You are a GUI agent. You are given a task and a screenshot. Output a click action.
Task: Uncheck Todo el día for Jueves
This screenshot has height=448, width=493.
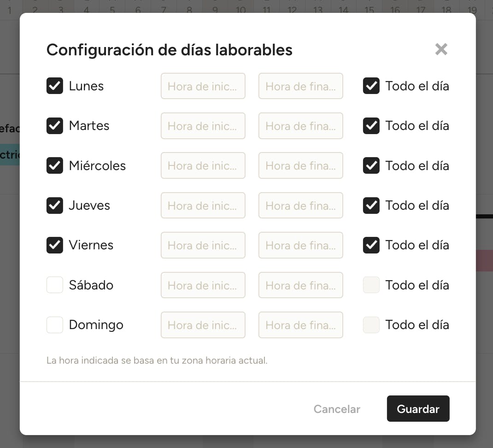[x=371, y=205]
